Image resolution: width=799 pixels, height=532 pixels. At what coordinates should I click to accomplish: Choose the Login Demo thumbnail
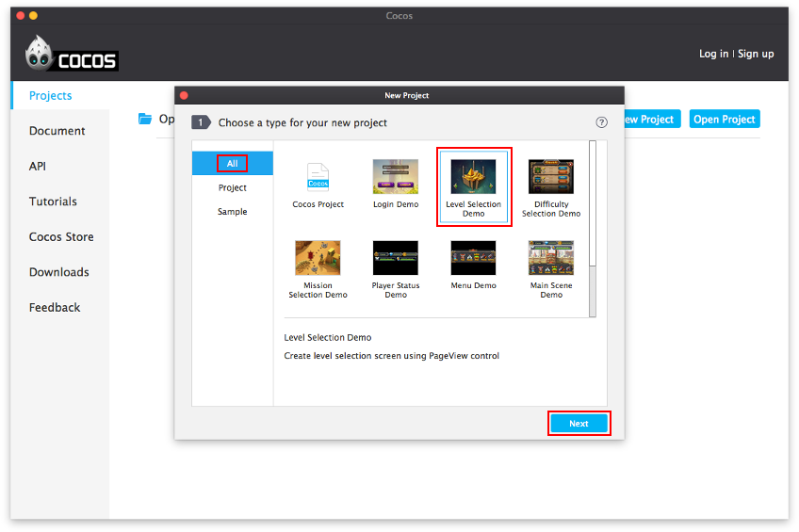click(396, 176)
